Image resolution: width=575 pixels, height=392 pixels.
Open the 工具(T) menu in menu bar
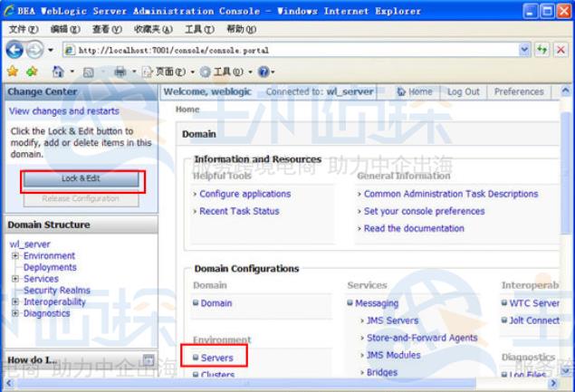[200, 29]
